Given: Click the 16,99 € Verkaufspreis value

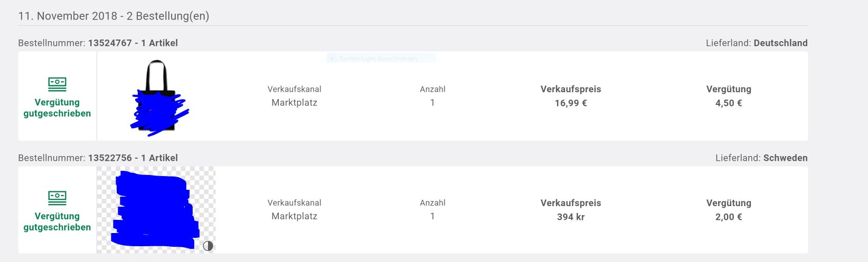Looking at the screenshot, I should pyautogui.click(x=571, y=103).
